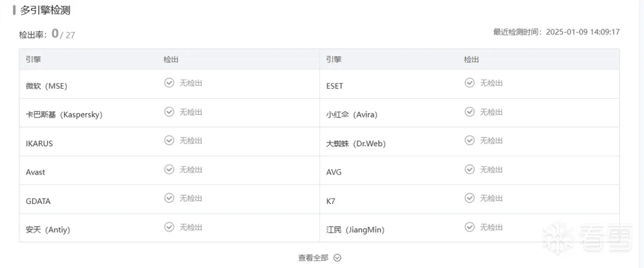Click the Antiy row's check-circle icon

click(169, 227)
